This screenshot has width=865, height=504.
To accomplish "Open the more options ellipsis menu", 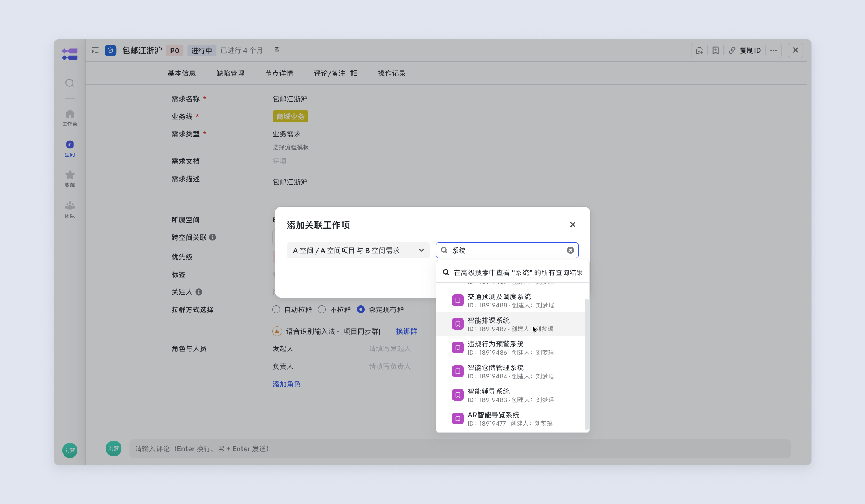I will point(773,50).
